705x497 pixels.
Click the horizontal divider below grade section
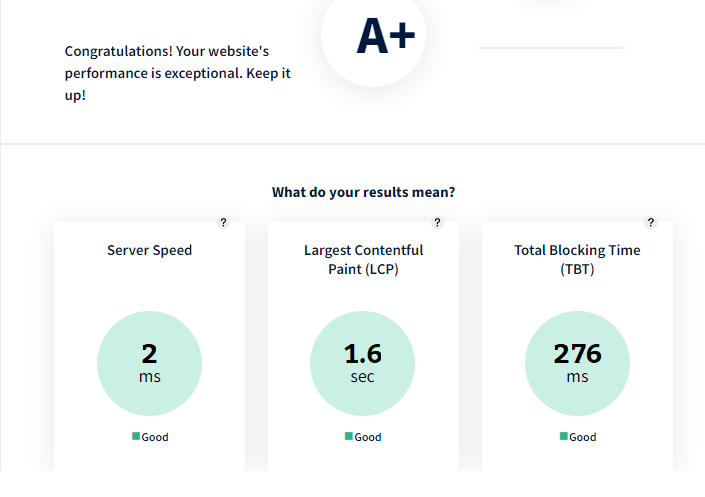click(x=353, y=144)
